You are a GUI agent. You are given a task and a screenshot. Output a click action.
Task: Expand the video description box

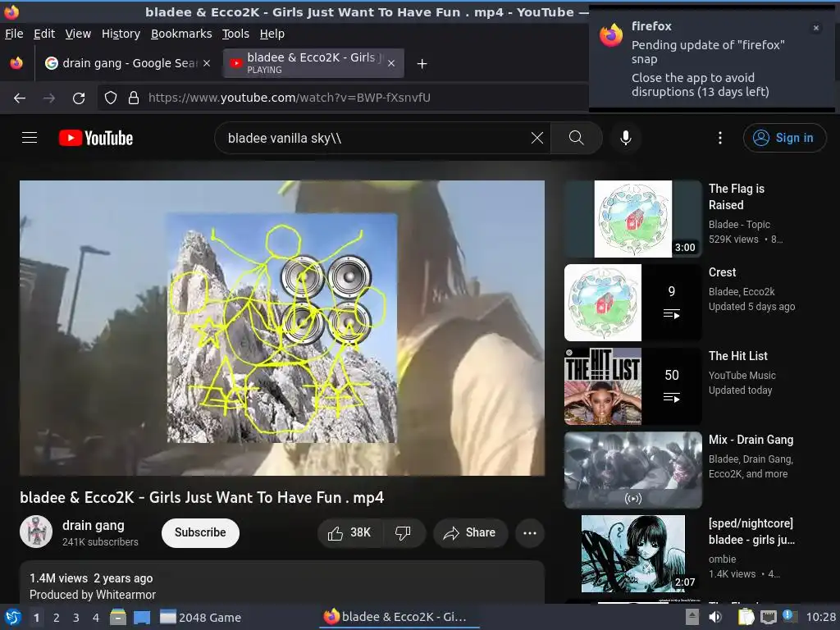point(282,582)
